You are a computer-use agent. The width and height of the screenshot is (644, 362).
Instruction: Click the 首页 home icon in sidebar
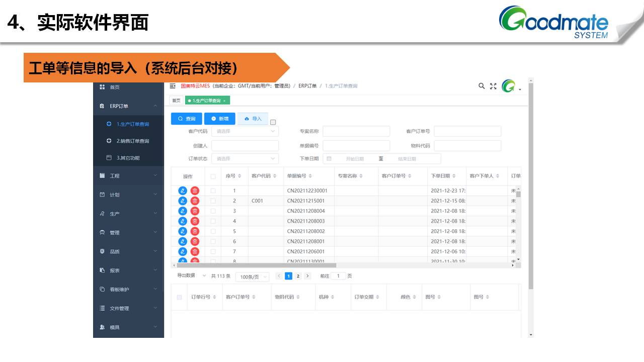tap(103, 87)
